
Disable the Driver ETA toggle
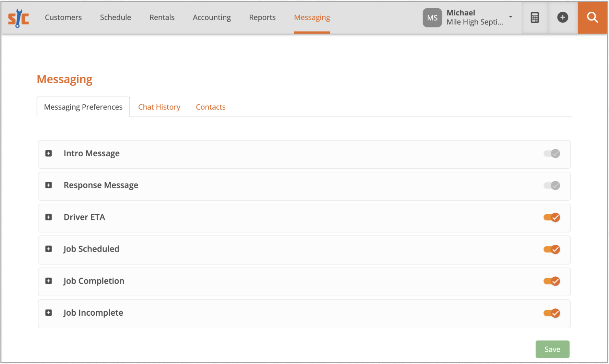[x=552, y=217]
